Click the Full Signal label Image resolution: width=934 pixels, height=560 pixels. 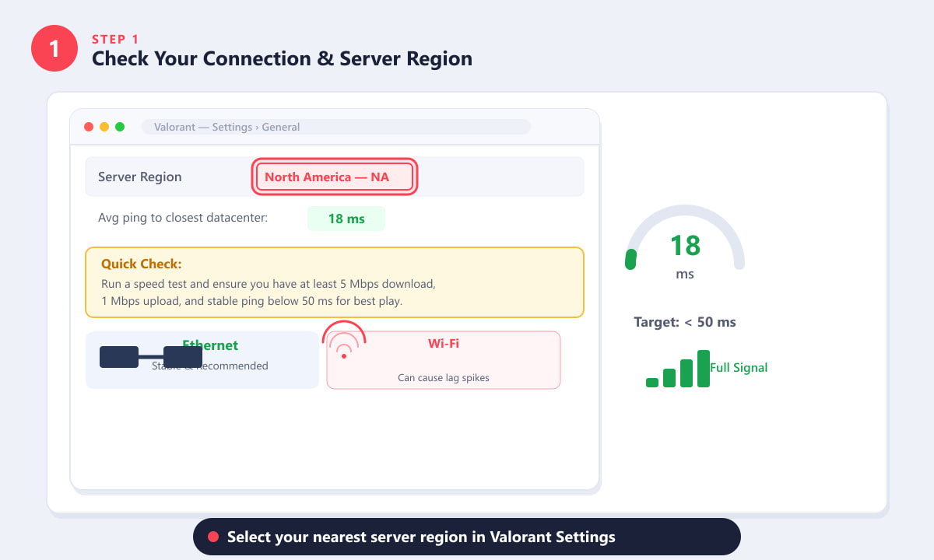(x=739, y=367)
